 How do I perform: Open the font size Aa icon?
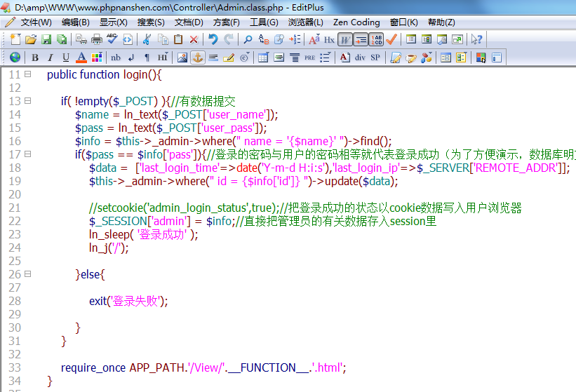314,39
